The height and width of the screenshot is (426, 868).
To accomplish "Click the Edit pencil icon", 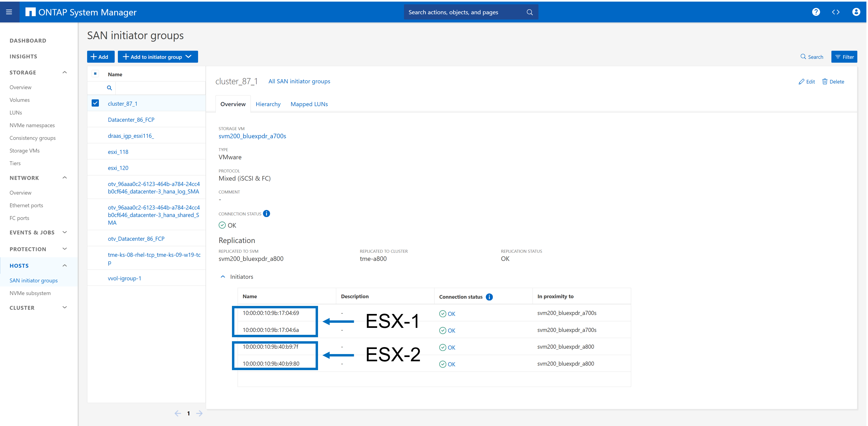I will click(801, 82).
